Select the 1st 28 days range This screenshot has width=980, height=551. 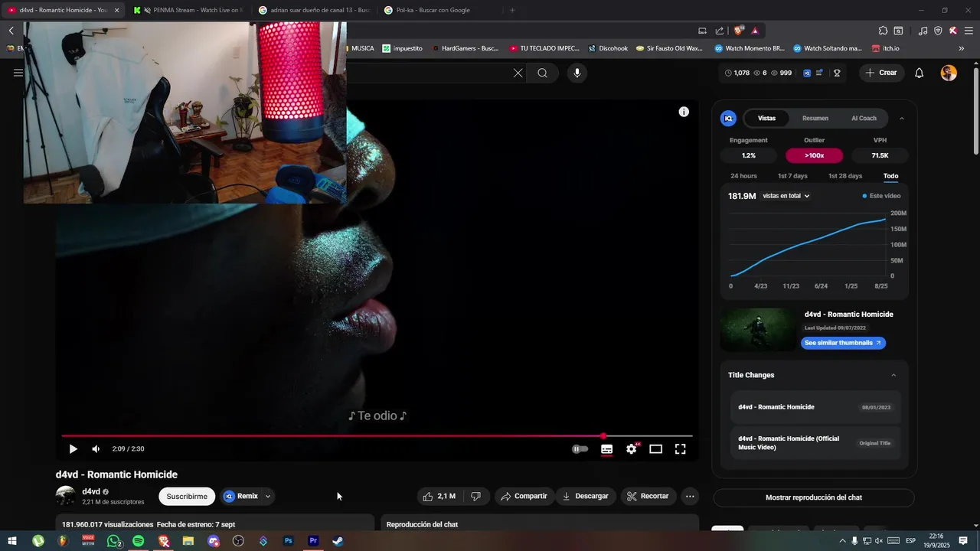845,176
